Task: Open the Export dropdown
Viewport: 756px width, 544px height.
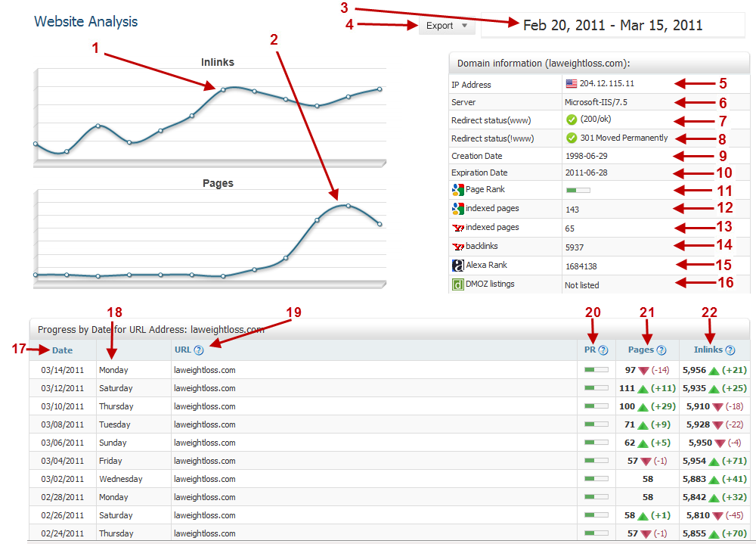Action: (447, 26)
